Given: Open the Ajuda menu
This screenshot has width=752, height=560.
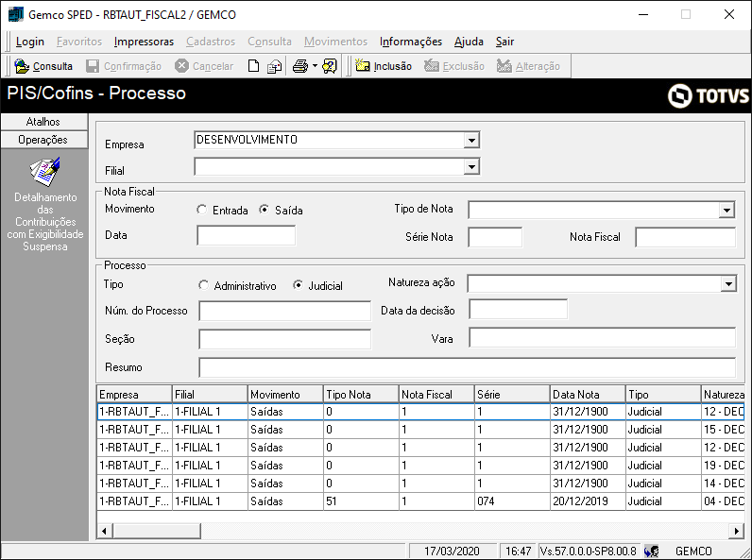Looking at the screenshot, I should (469, 42).
